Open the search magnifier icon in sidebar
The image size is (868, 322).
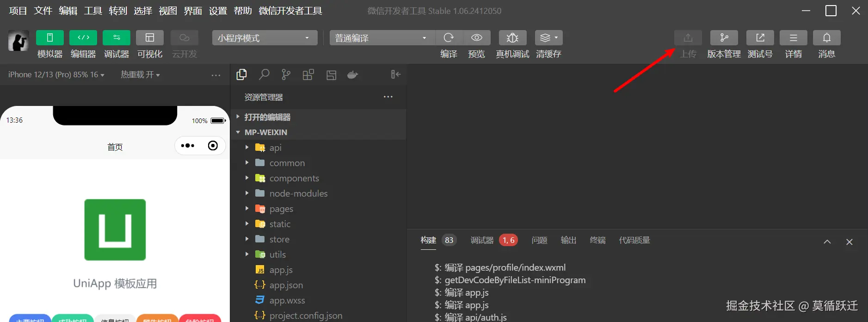click(264, 74)
